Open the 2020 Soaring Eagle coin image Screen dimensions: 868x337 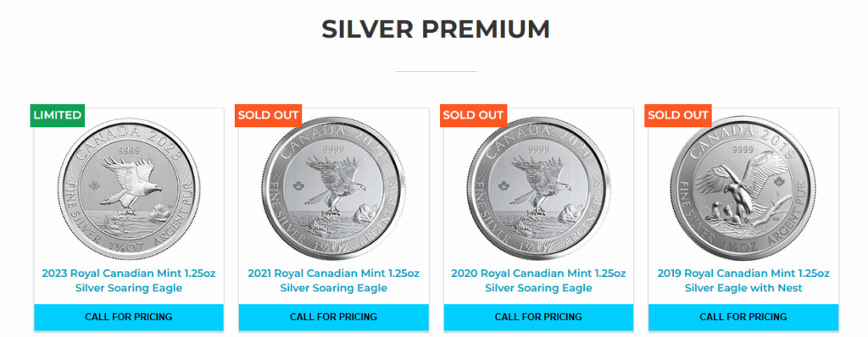pyautogui.click(x=538, y=190)
